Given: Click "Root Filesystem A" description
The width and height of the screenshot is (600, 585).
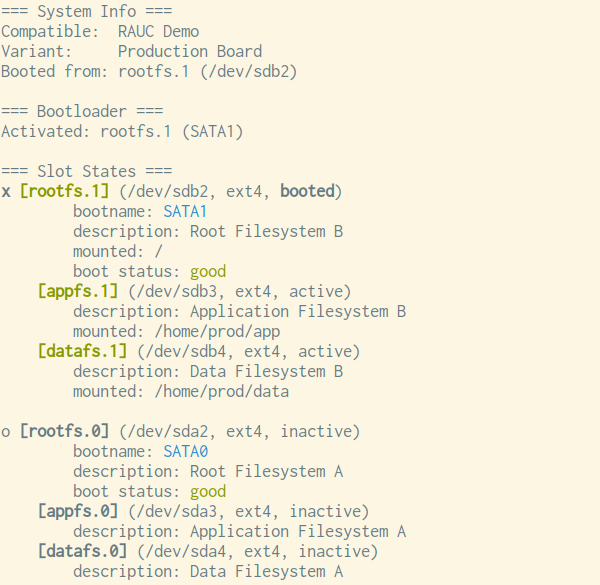Looking at the screenshot, I should tap(267, 471).
